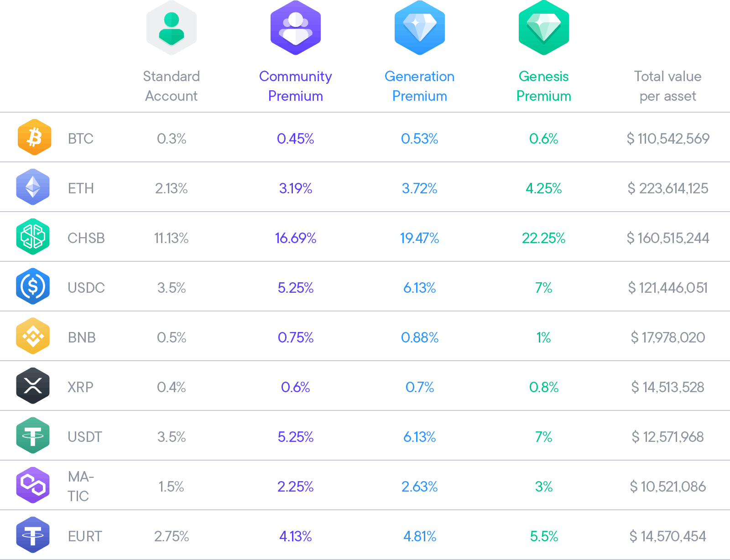Screen dimensions: 730x560
Task: Click the USDT Tether icon
Action: coord(33,436)
